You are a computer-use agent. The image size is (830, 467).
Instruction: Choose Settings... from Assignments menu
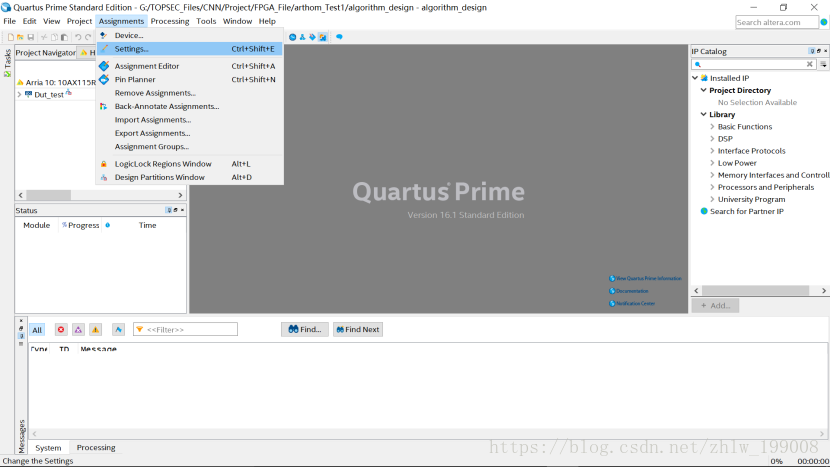tap(190, 49)
